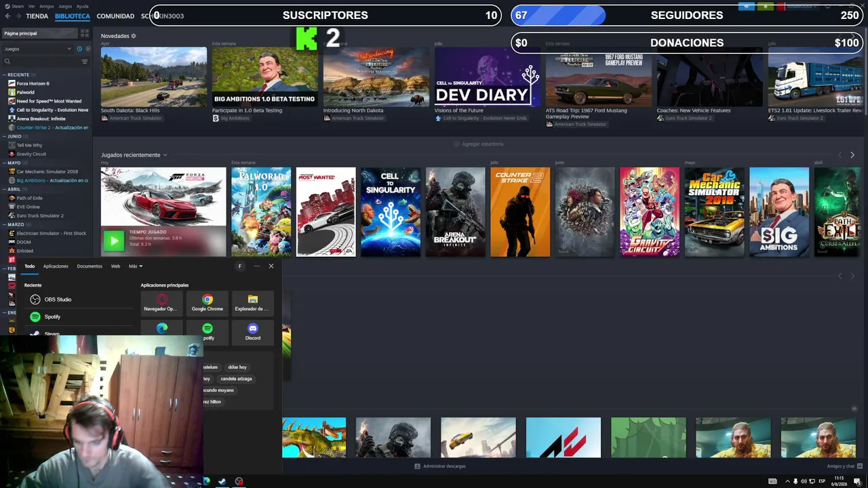Open the Amigos menu
Viewport: 868px width, 488px height.
tap(47, 6)
